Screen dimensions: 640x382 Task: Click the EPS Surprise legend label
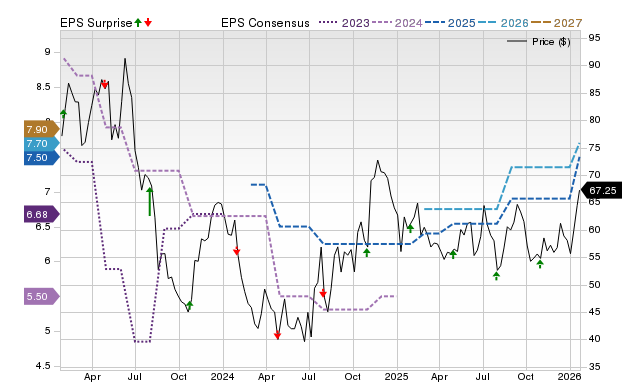pyautogui.click(x=96, y=23)
